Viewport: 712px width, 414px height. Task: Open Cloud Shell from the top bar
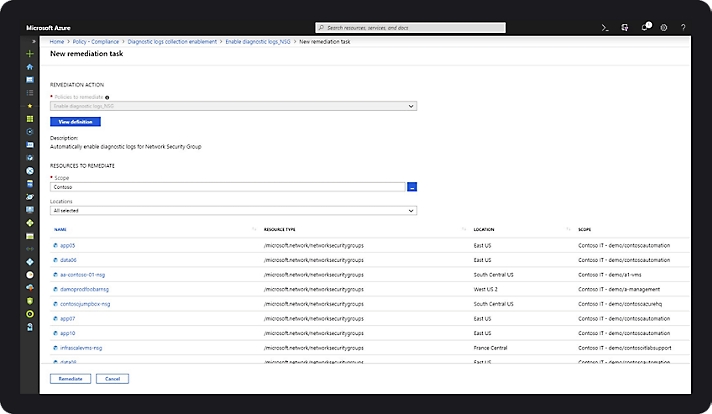click(606, 27)
